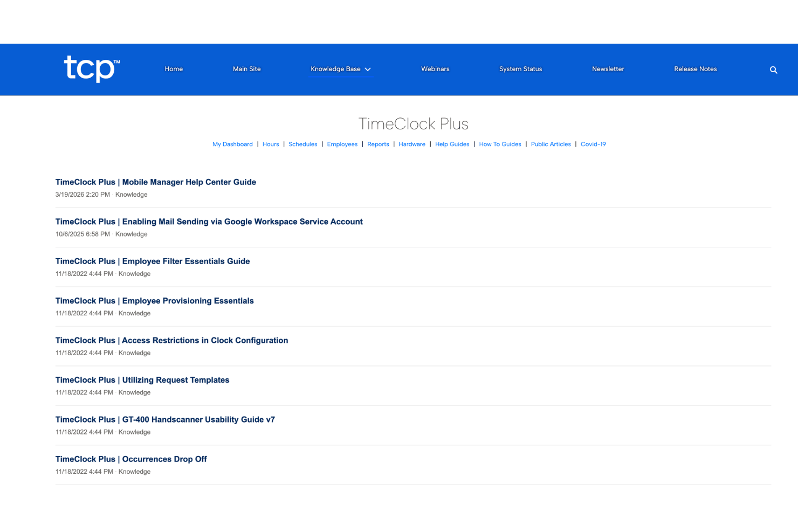The width and height of the screenshot is (798, 532).
Task: Click the date 10/6/2025 6:58 PM
Action: pyautogui.click(x=82, y=234)
